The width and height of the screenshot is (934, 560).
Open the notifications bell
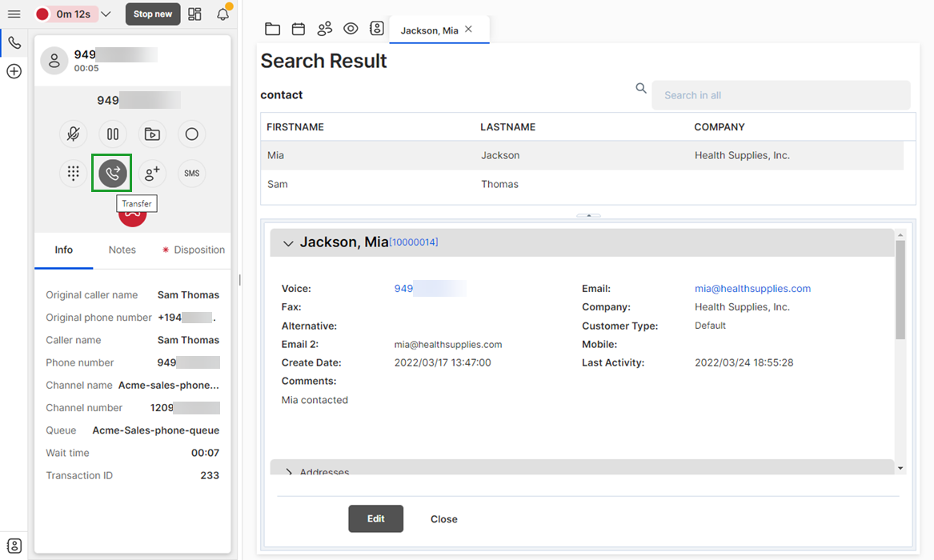click(222, 14)
